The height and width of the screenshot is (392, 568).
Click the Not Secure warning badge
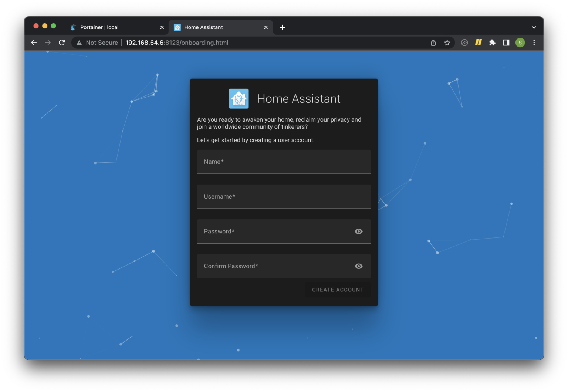[97, 43]
